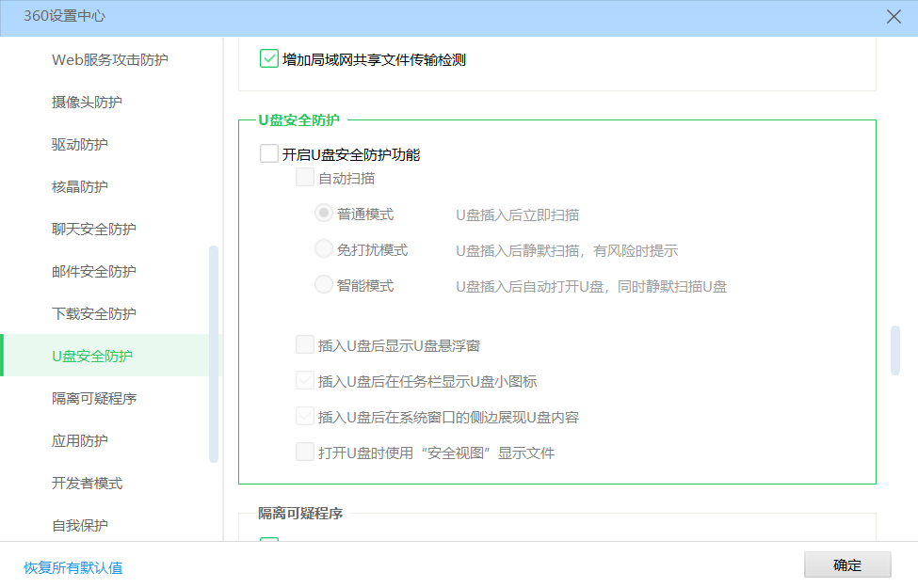Toggle 插入U盘后在系统窗口的侧边展现U盘内容 checkbox
Screen dimensions: 918x588
coord(304,416)
